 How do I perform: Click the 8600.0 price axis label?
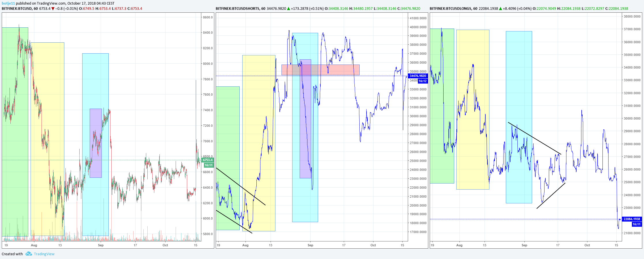[208, 17]
